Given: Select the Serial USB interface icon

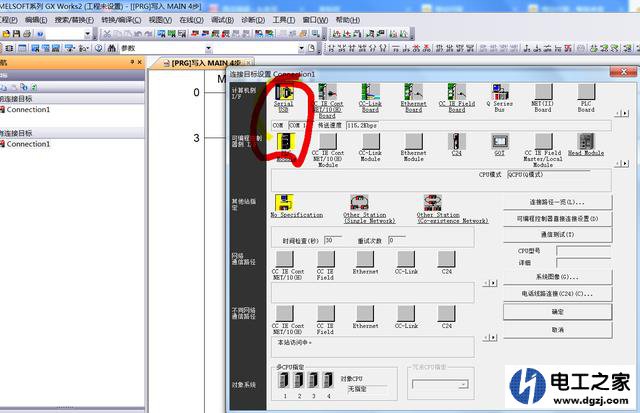Looking at the screenshot, I should click(x=284, y=93).
